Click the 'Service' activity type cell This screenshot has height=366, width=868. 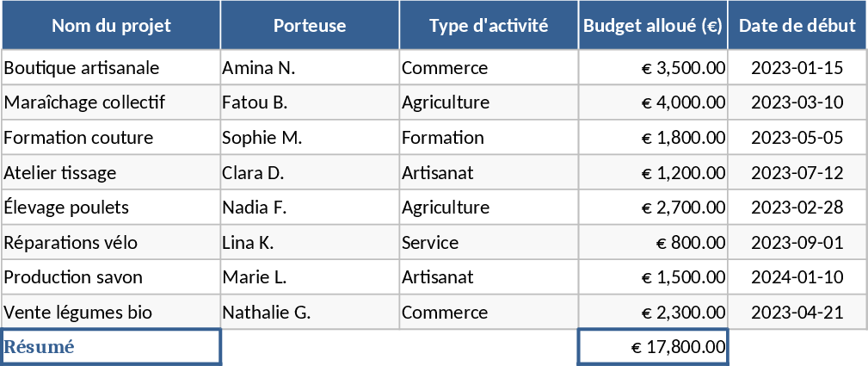click(488, 243)
